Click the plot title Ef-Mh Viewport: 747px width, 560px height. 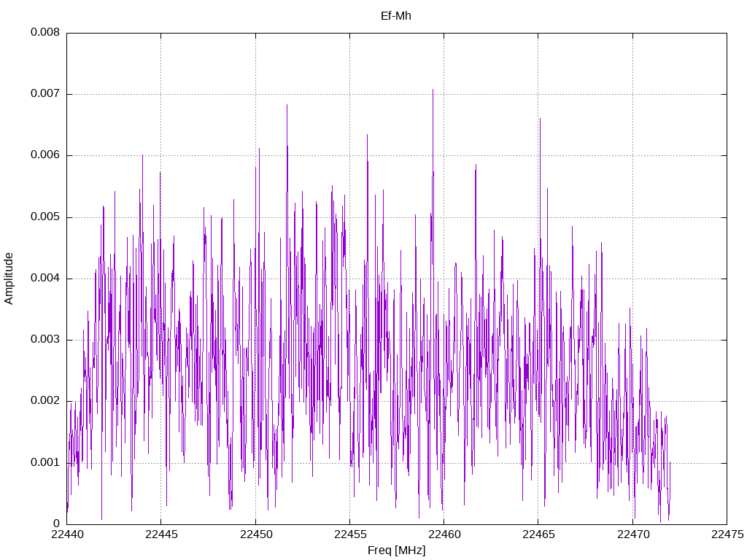(396, 16)
